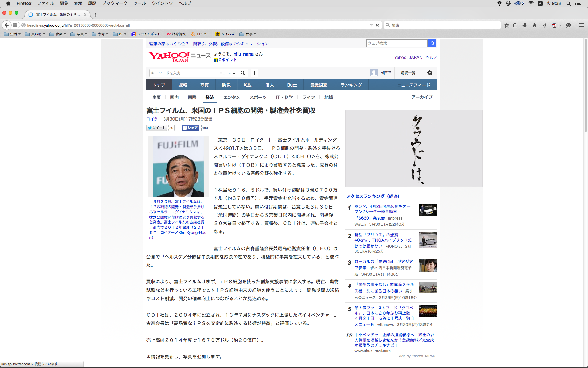Open the ブックマーク menu in menu bar

point(115,3)
